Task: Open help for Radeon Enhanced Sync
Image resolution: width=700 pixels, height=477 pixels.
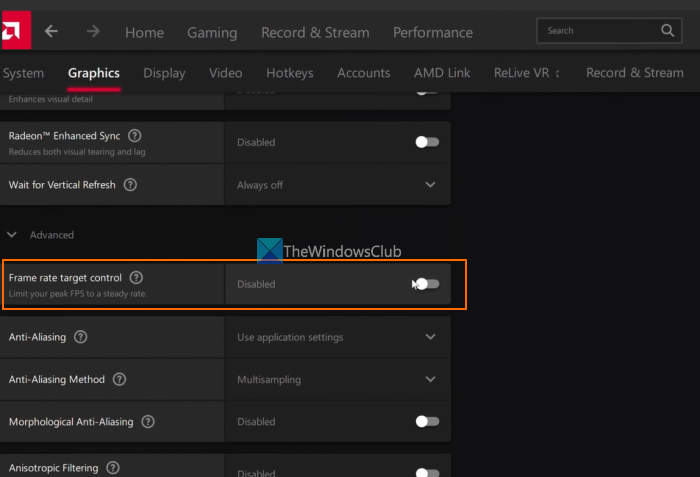Action: (134, 135)
